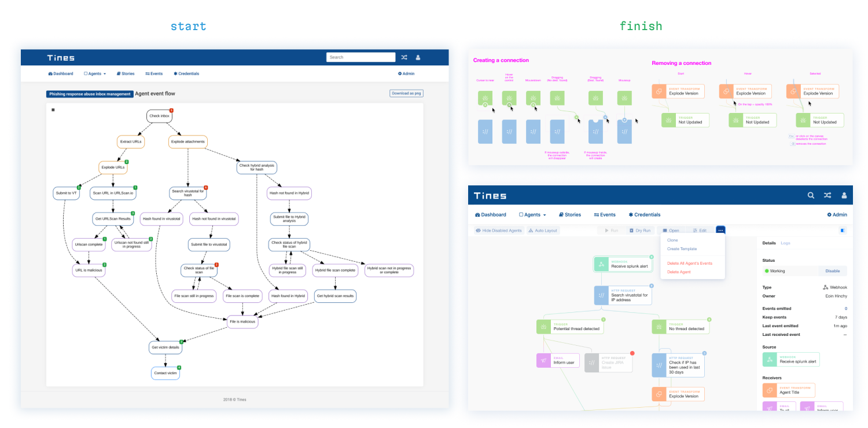Click the shuffle icon beside the Search field

[x=404, y=57]
